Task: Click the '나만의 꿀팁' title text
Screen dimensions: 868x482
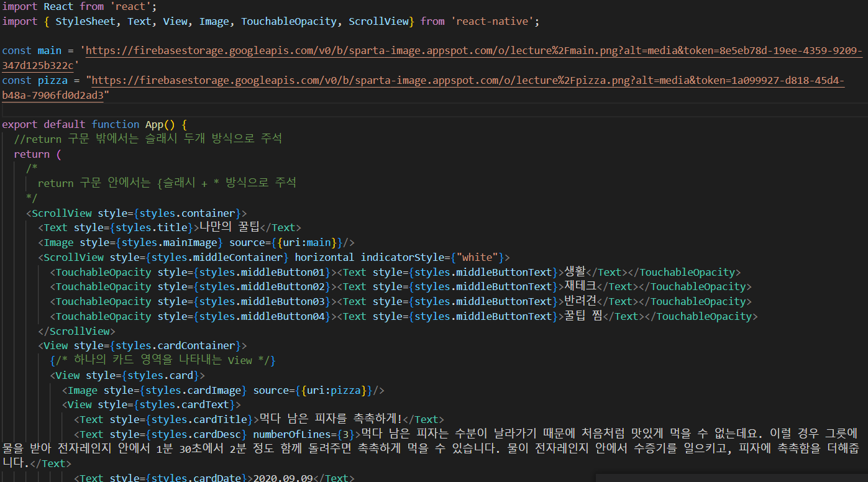Action: (x=228, y=227)
